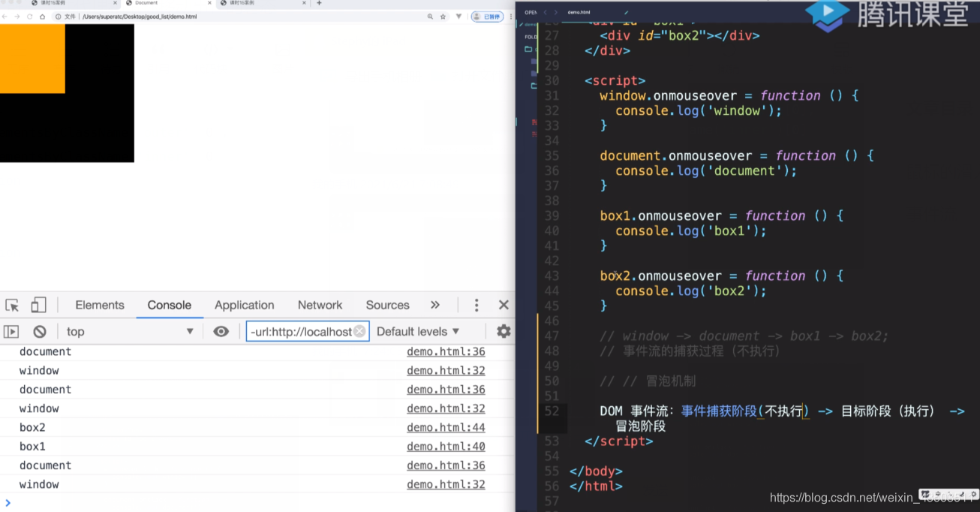
Task: Open the Sources tab
Action: click(387, 305)
